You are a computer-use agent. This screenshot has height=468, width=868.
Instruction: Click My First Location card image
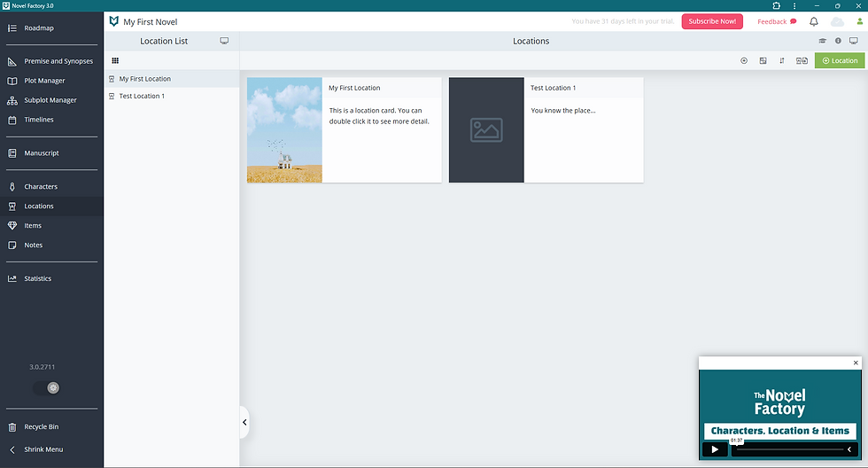(x=284, y=129)
